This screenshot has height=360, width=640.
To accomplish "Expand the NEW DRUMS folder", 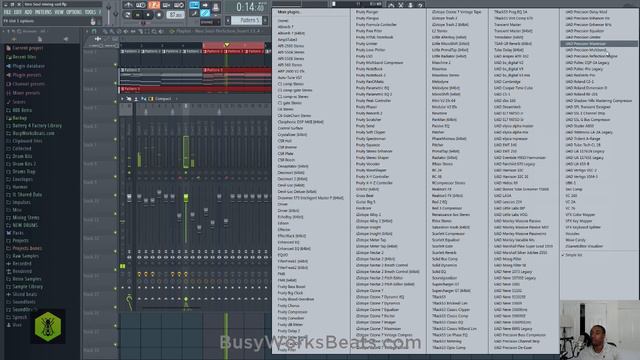I will pyautogui.click(x=25, y=225).
